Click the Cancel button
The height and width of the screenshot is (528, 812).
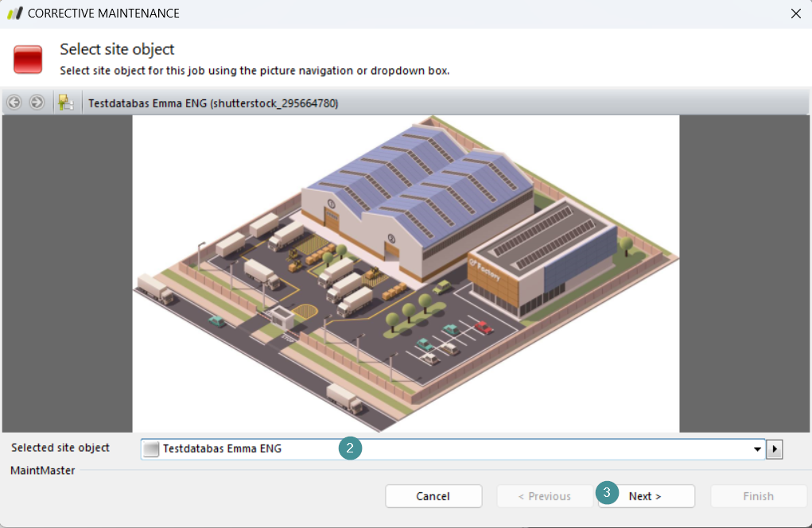(x=433, y=496)
